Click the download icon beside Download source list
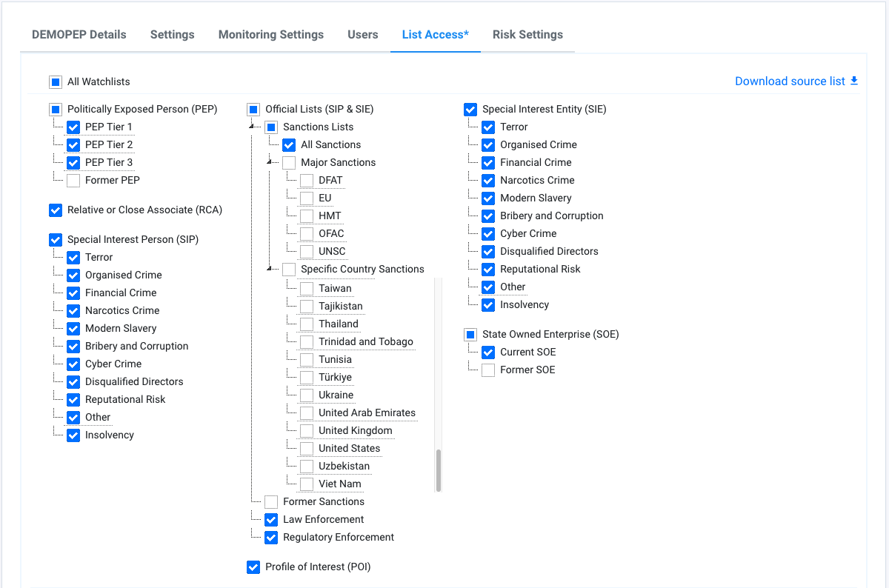The image size is (889, 588). [x=854, y=81]
